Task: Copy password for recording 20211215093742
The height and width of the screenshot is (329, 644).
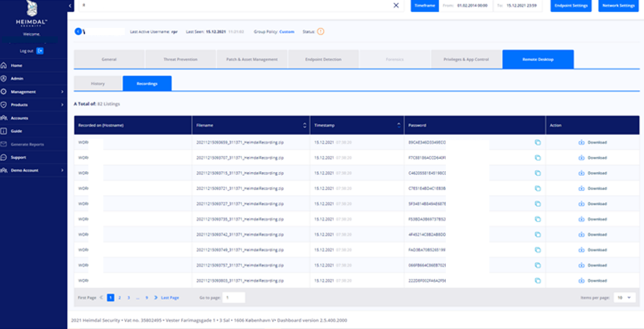Action: click(537, 235)
